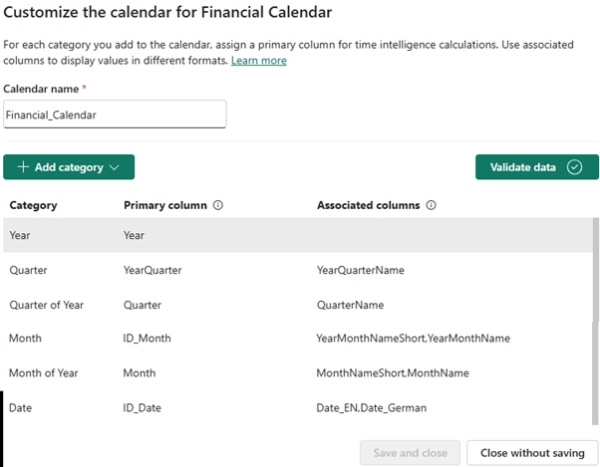
Task: Click the category list vertical scrollbar
Action: click(594, 300)
